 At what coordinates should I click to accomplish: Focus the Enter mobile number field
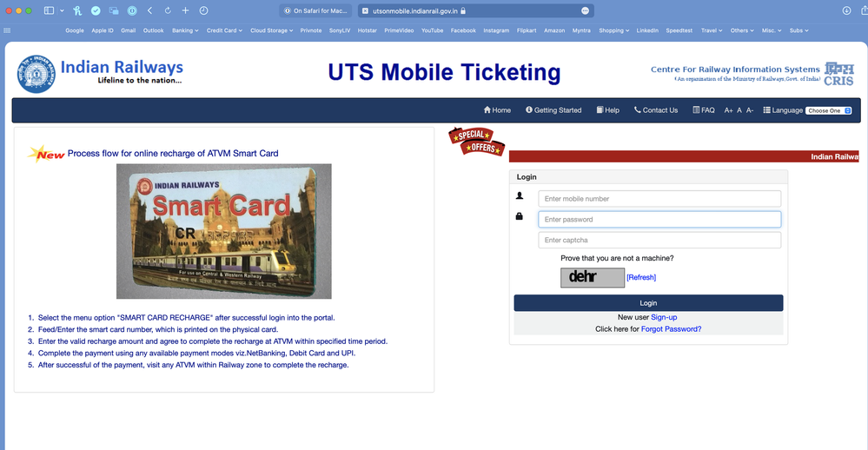pos(659,199)
